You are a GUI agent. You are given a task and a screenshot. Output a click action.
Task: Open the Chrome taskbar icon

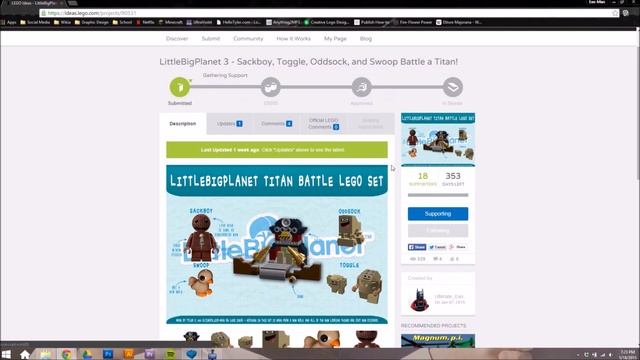pyautogui.click(x=66, y=354)
